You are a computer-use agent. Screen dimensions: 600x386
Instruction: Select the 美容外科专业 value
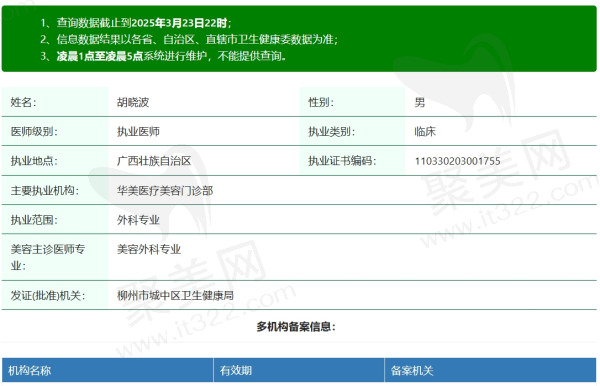click(149, 249)
